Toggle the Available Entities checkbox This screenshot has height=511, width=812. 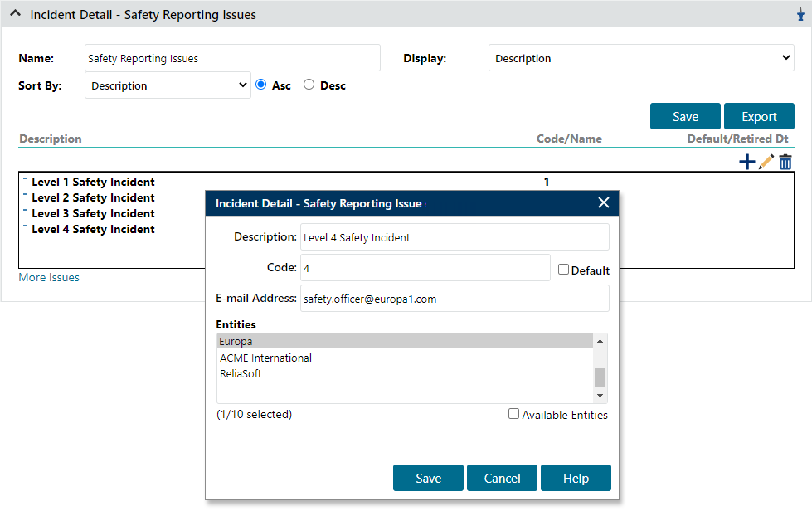[514, 414]
